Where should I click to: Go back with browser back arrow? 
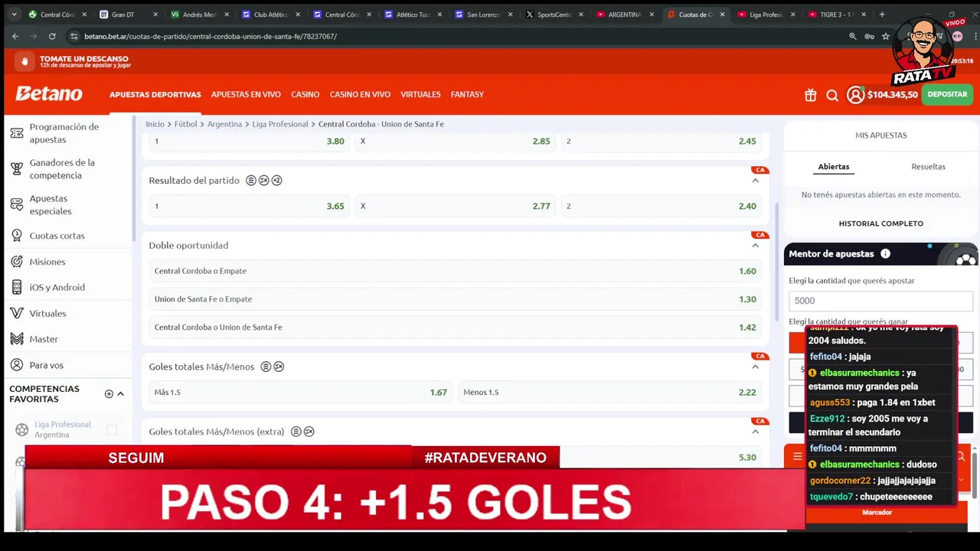coord(15,36)
